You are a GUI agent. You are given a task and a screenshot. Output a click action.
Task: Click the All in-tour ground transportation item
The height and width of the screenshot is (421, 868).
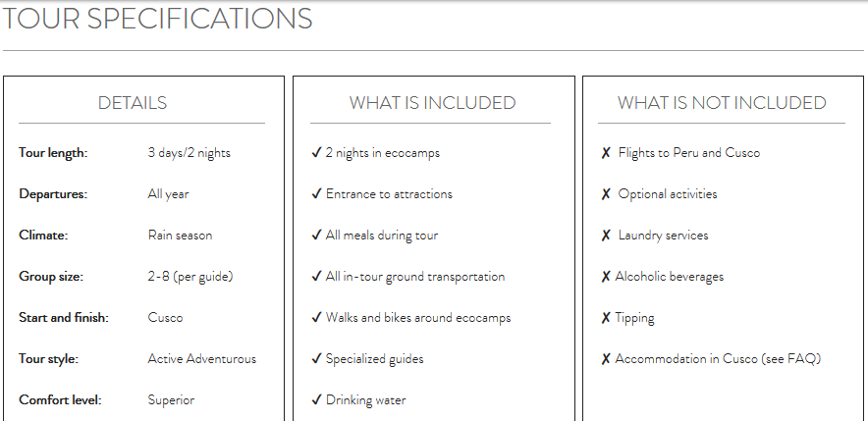(415, 277)
